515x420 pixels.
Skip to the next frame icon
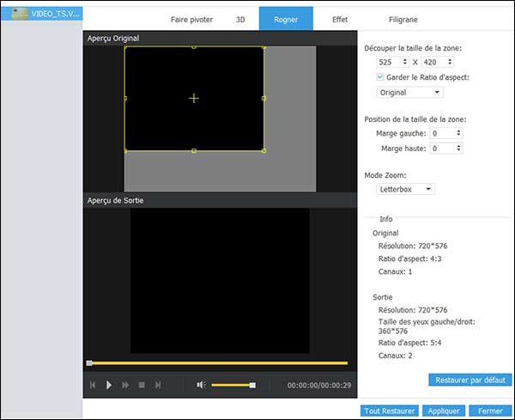158,385
